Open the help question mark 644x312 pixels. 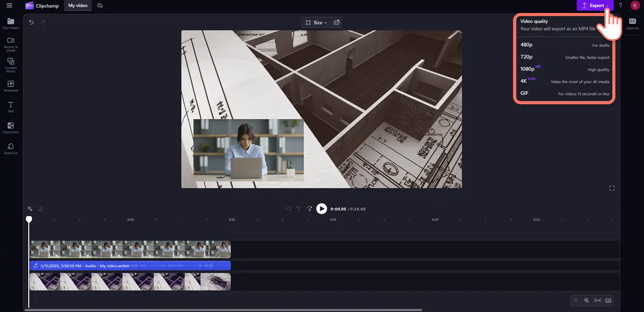click(x=620, y=5)
